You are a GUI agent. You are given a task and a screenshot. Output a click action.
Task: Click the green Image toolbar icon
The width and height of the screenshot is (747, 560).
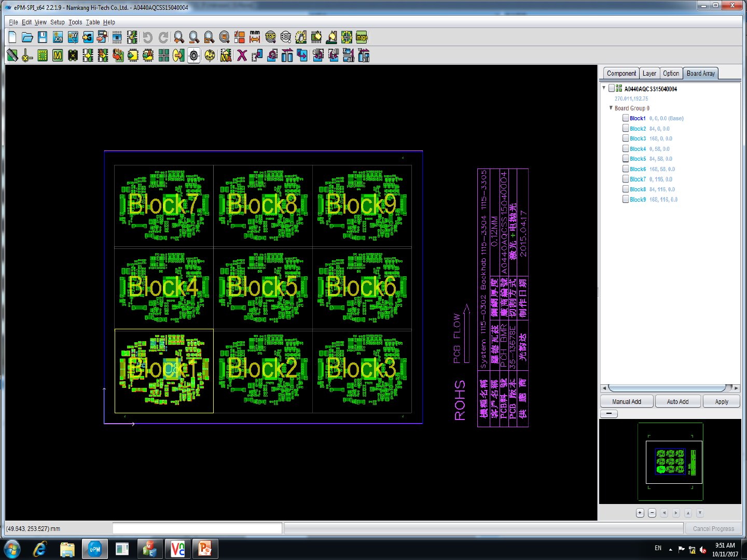click(362, 37)
